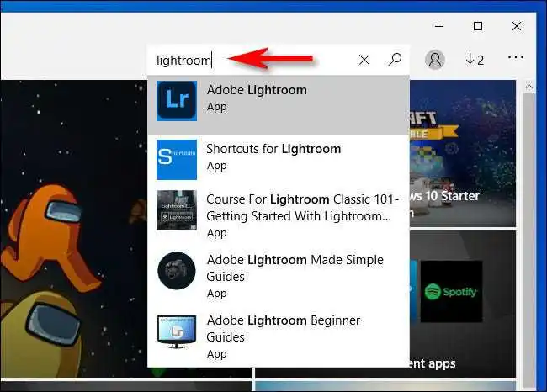This screenshot has height=392, width=547.
Task: Open the user account profile icon
Action: (x=435, y=60)
